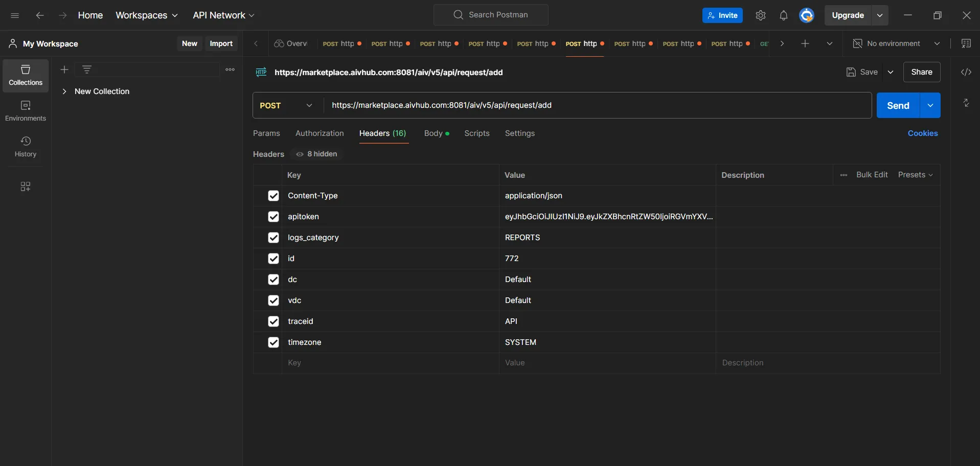Open the Send options dropdown arrow
The width and height of the screenshot is (980, 466).
tap(930, 105)
